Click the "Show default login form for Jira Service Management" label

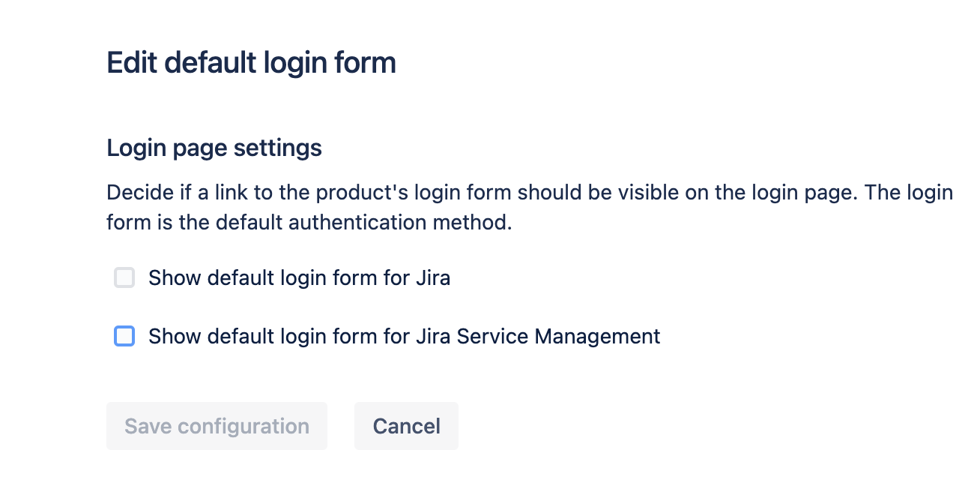pyautogui.click(x=404, y=336)
